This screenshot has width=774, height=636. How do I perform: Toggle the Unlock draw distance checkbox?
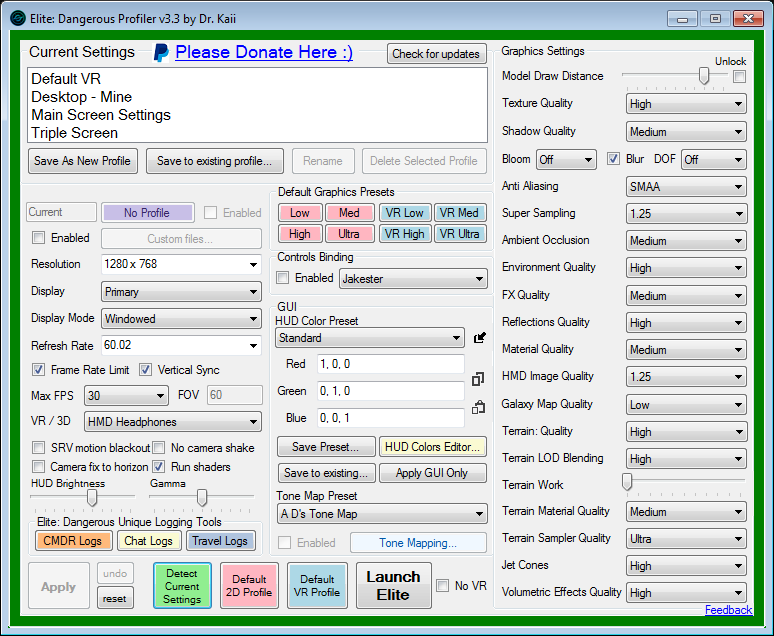(739, 77)
